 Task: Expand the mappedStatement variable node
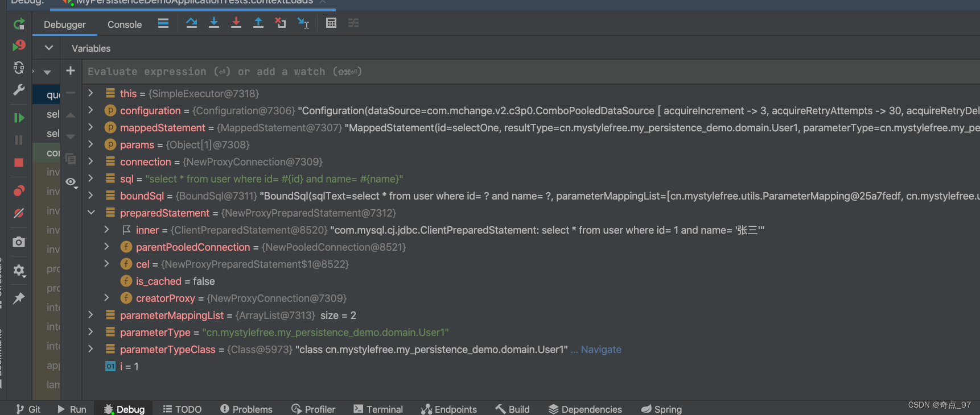pyautogui.click(x=90, y=127)
